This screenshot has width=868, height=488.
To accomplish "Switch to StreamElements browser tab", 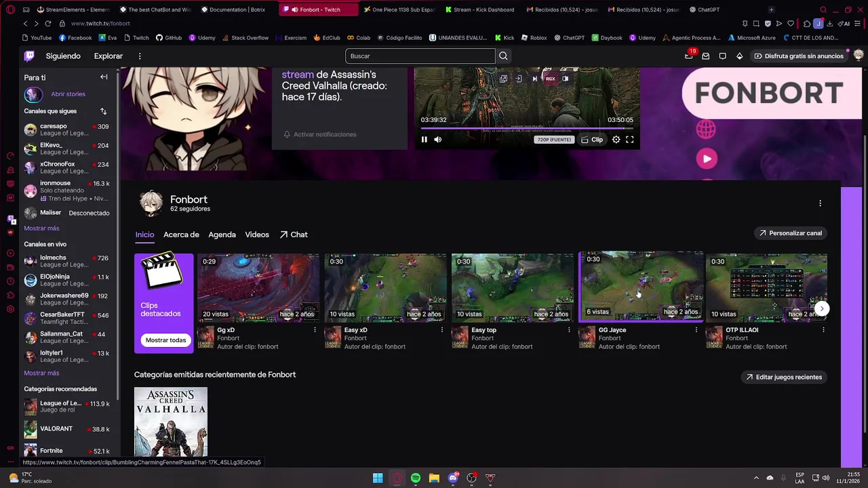I will (x=73, y=9).
